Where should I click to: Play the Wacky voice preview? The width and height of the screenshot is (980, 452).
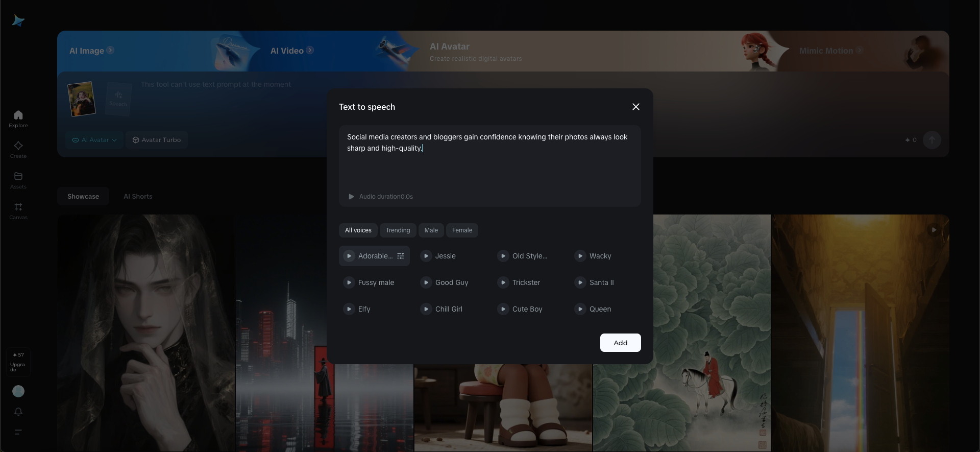coord(580,256)
